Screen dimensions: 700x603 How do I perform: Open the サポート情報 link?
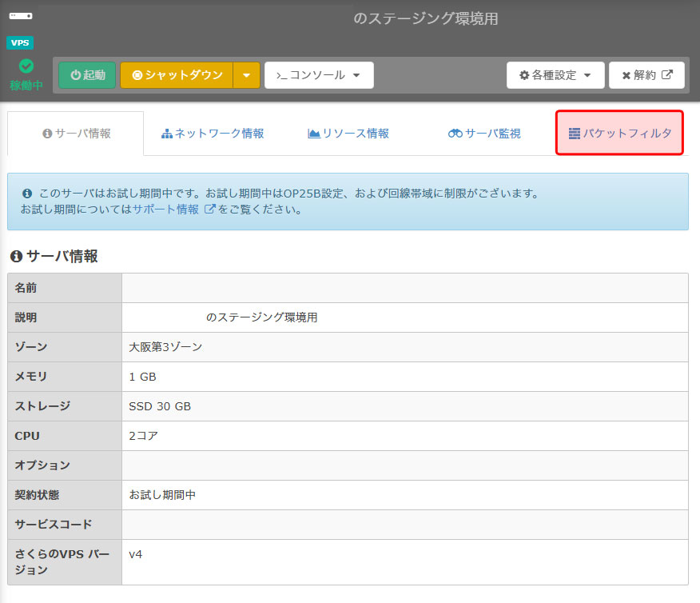[x=165, y=210]
